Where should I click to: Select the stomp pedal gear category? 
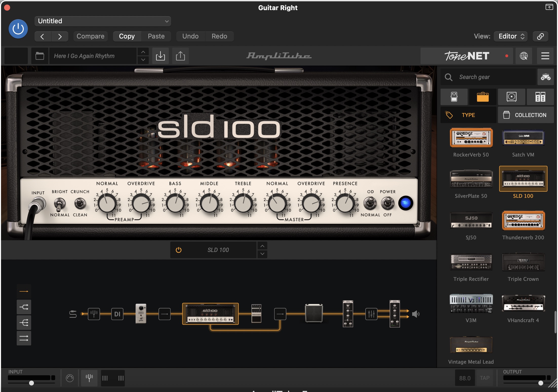point(454,97)
